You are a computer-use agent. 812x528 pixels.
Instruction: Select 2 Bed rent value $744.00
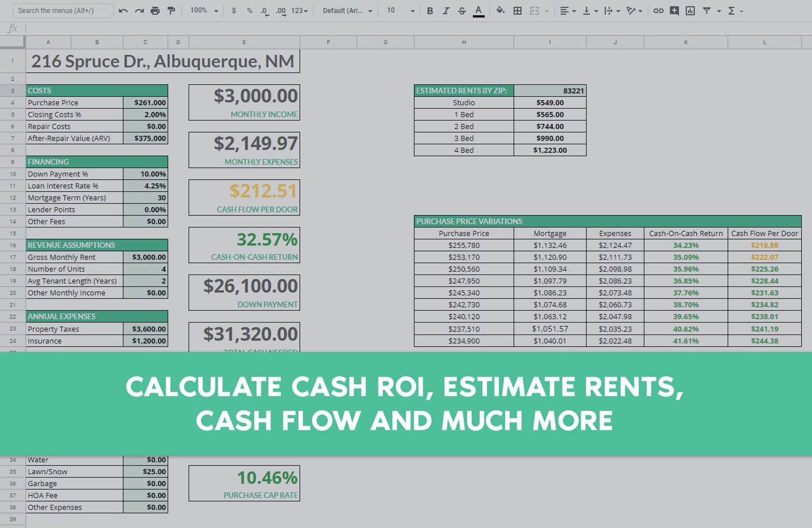pos(550,126)
